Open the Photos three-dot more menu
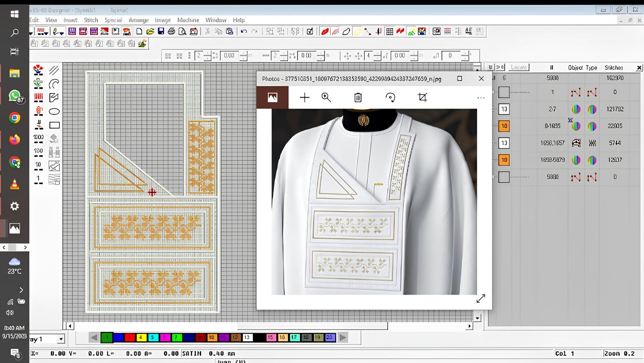644x363 pixels. [x=481, y=98]
